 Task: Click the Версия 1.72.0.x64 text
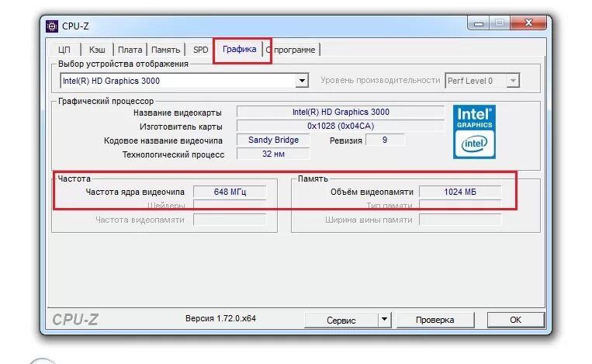220,318
